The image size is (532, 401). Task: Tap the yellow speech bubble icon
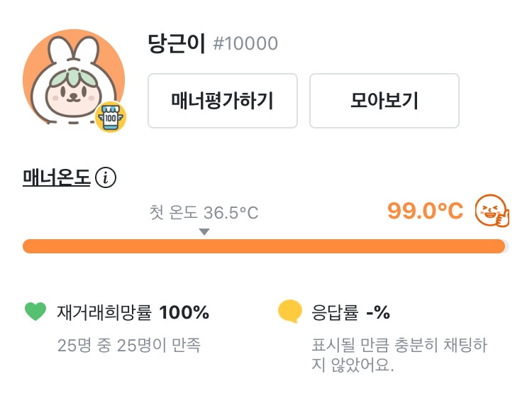click(x=290, y=312)
